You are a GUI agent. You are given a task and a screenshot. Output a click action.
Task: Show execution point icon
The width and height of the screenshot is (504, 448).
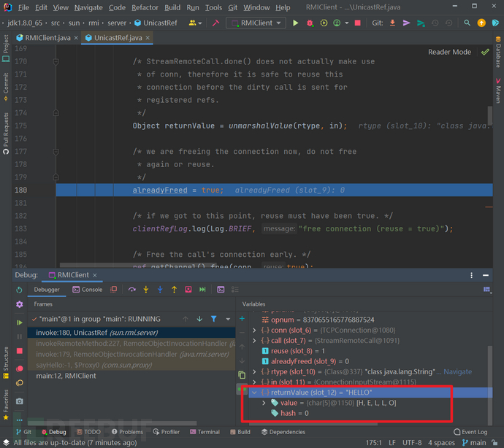[x=113, y=290]
